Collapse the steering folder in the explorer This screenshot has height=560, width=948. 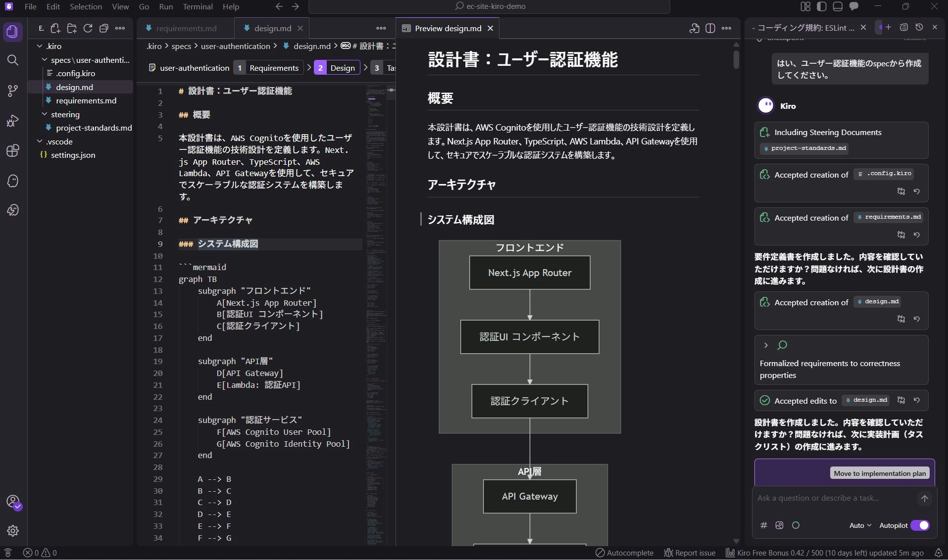point(65,114)
